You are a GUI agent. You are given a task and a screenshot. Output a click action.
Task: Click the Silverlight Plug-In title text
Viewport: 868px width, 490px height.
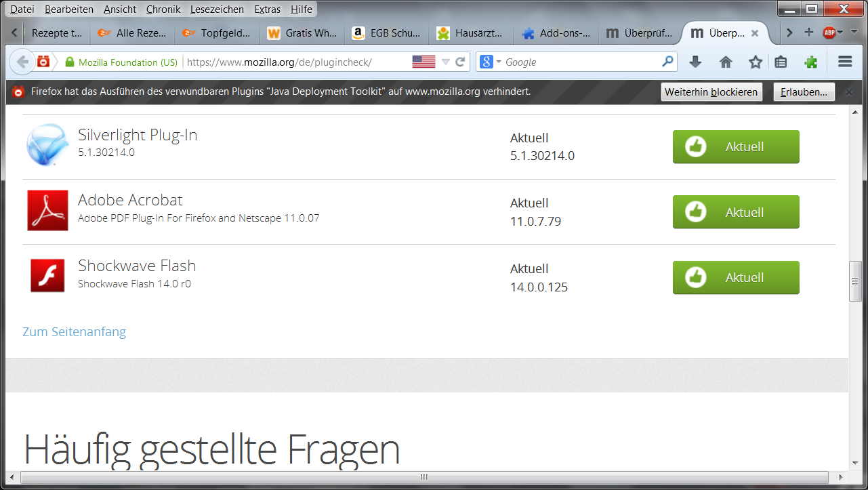pos(138,135)
